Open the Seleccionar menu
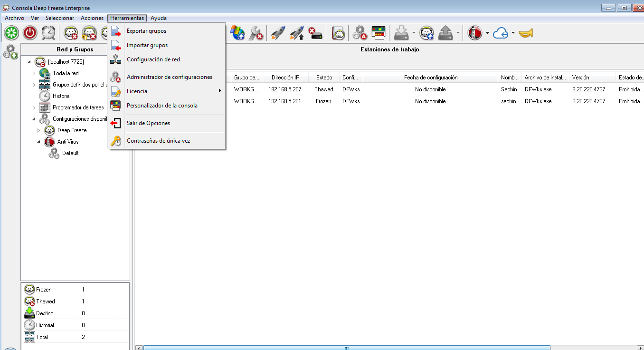Image resolution: width=644 pixels, height=350 pixels. click(60, 18)
